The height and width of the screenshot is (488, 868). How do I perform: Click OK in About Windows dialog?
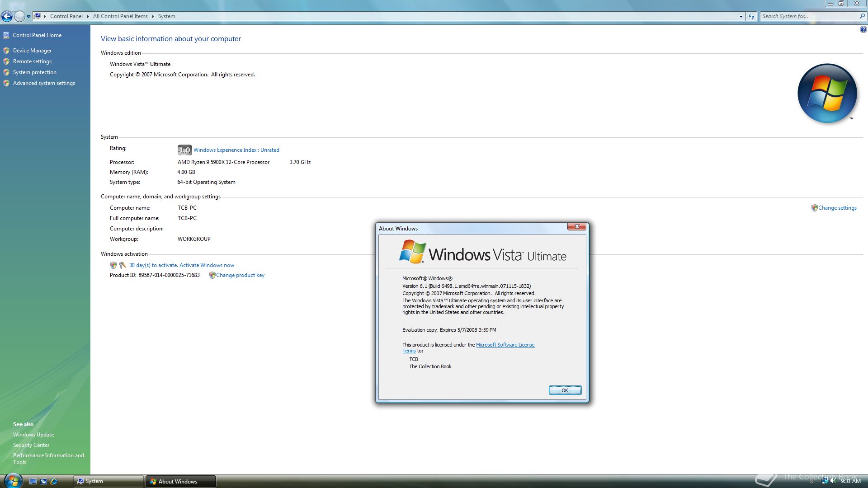click(565, 390)
